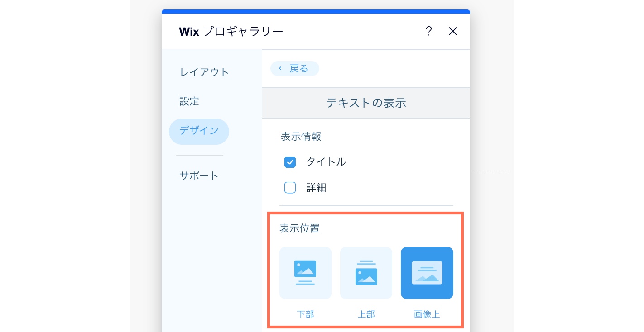Click the highlighted blue position thumbnail
This screenshot has height=332, width=644.
coord(427,273)
